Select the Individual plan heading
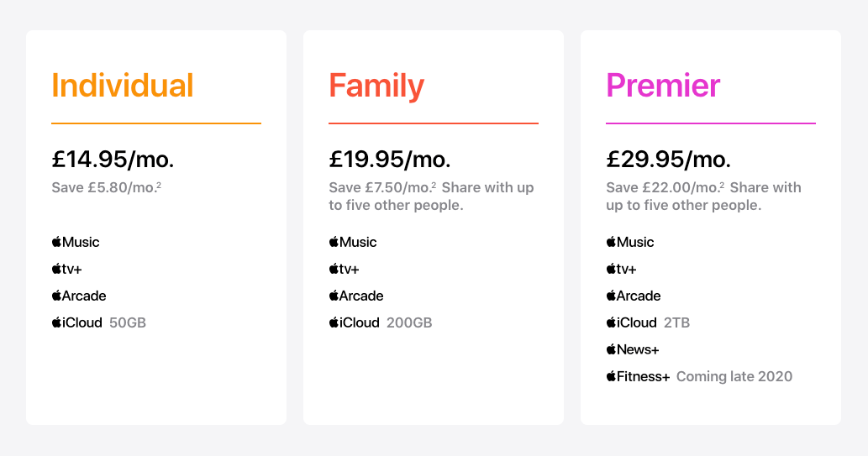This screenshot has width=868, height=456. tap(123, 86)
